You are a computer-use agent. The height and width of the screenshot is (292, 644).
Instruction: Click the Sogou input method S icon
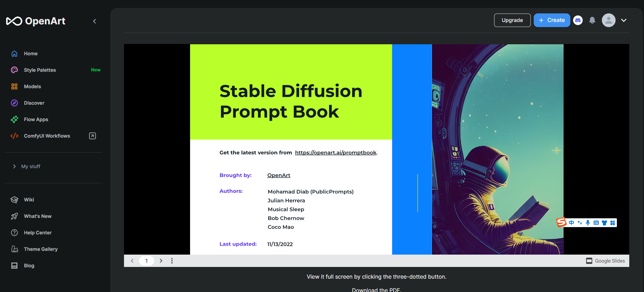pyautogui.click(x=561, y=222)
